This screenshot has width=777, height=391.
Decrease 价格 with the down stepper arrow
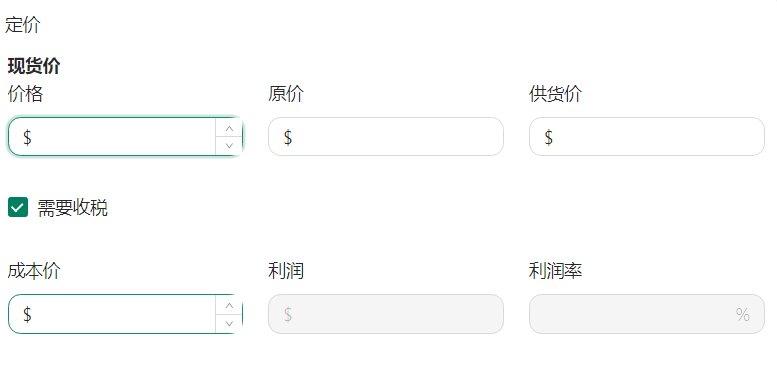click(229, 146)
